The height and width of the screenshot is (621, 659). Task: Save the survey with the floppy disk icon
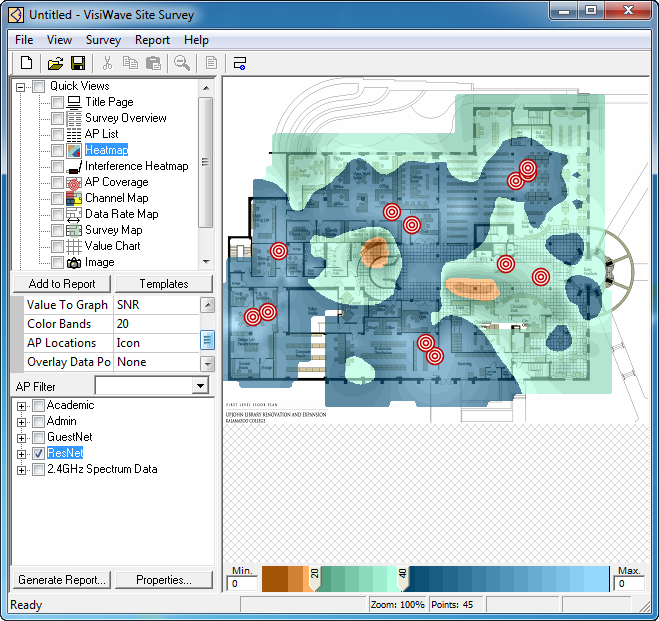[x=77, y=63]
